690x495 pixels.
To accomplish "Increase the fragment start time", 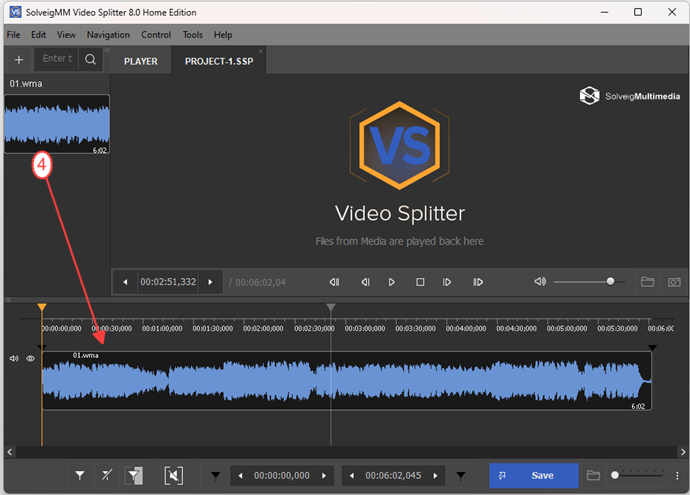I will (324, 476).
